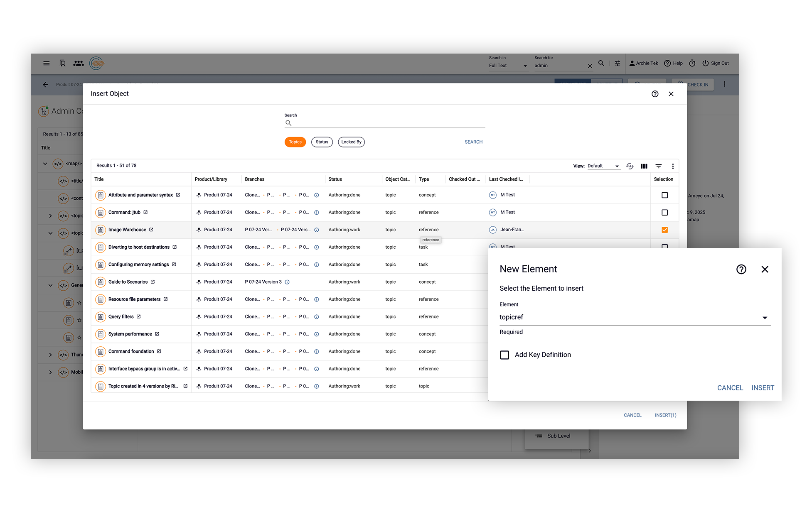812x512 pixels.
Task: Select the Locked By filter chip
Action: (351, 142)
